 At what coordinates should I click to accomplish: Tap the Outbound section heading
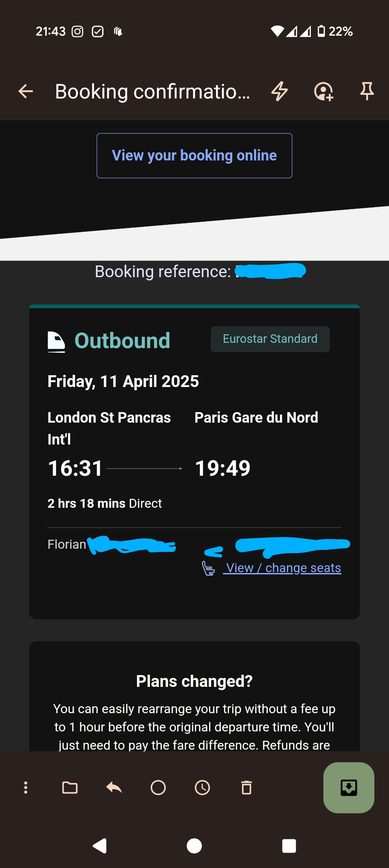coord(122,340)
